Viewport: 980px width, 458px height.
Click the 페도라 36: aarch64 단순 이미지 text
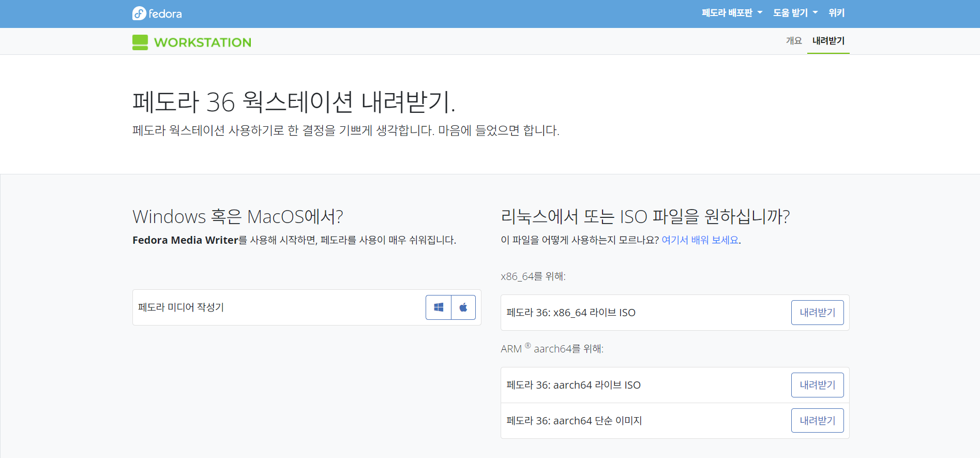pyautogui.click(x=574, y=421)
